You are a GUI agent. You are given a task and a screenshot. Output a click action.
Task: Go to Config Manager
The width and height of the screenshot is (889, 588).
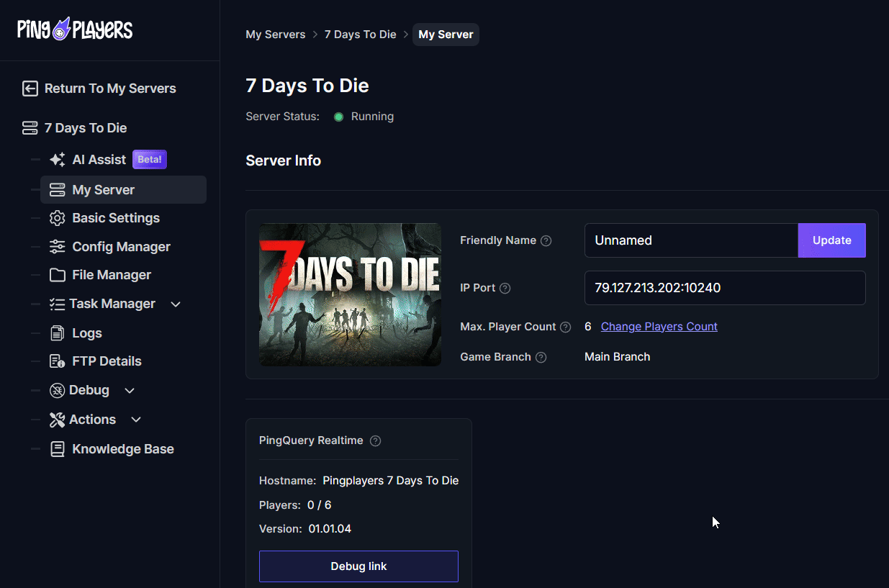[x=122, y=247]
